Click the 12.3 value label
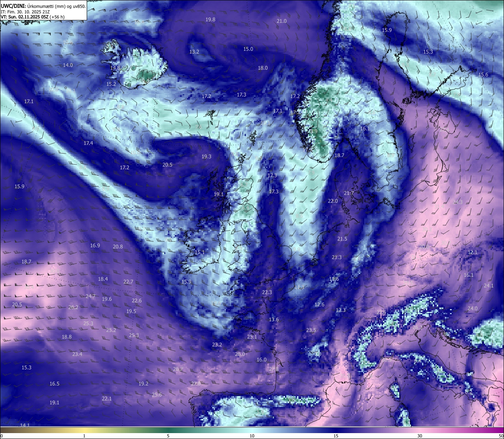Screen dimensions: 504x439 (341, 310)
